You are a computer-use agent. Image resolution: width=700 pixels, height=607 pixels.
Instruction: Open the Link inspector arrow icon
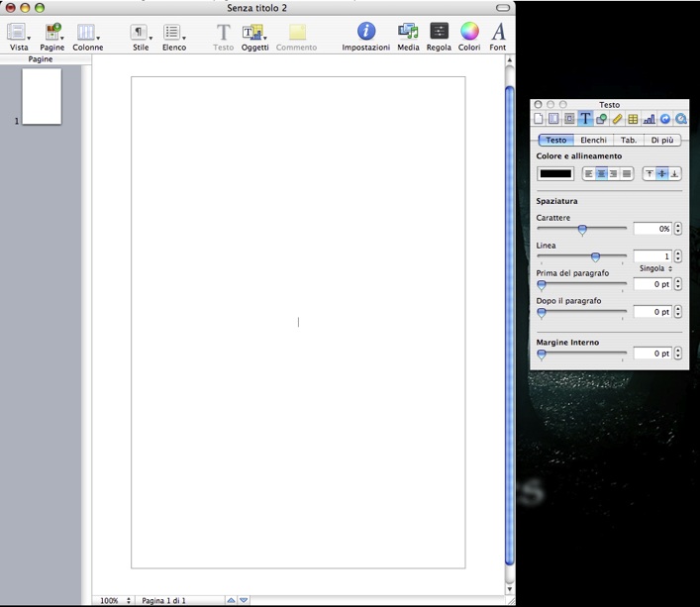tap(665, 119)
